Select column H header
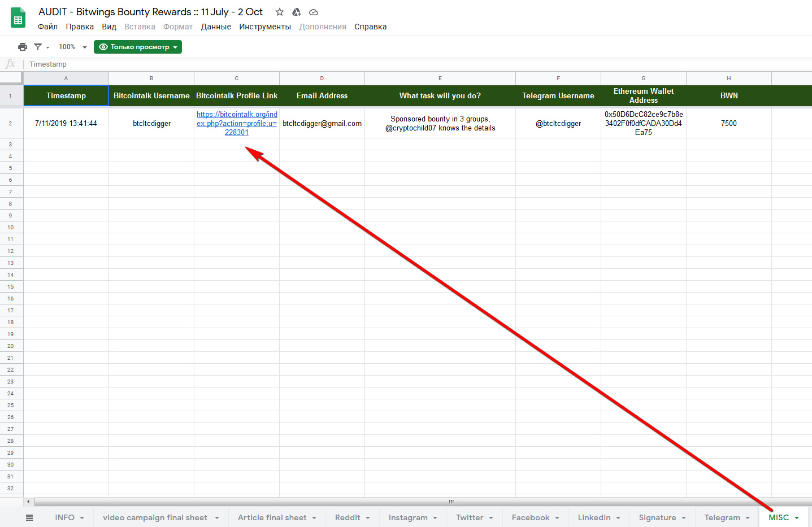812x527 pixels. point(729,78)
